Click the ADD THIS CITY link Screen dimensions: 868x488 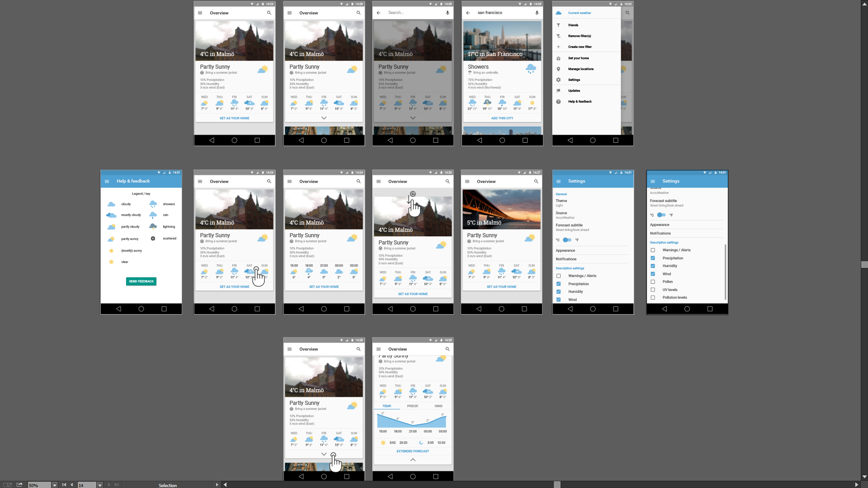click(x=502, y=118)
